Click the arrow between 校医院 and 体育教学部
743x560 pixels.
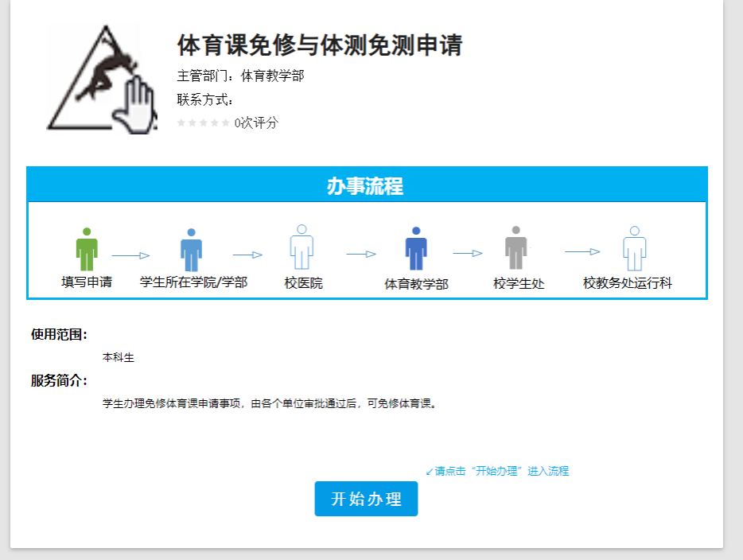361,255
